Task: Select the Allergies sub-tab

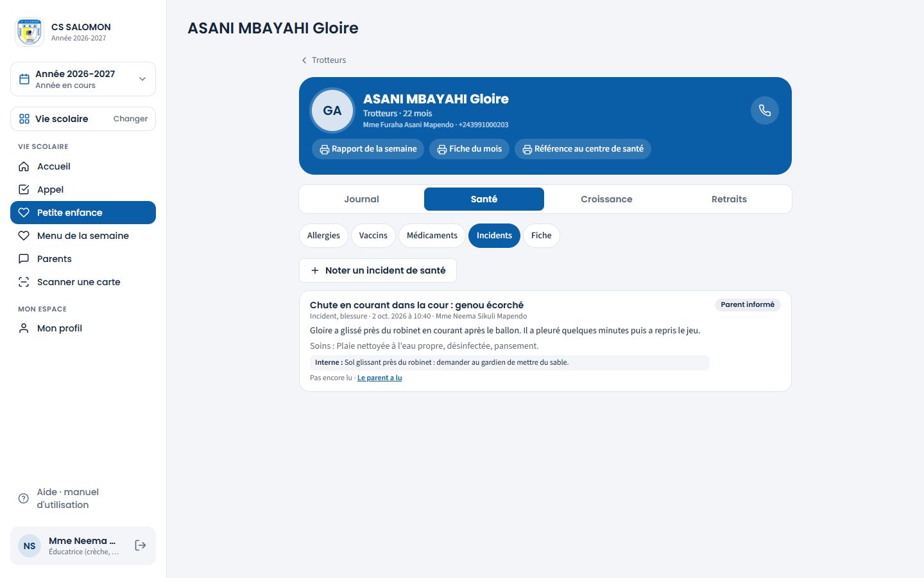Action: 323,236
